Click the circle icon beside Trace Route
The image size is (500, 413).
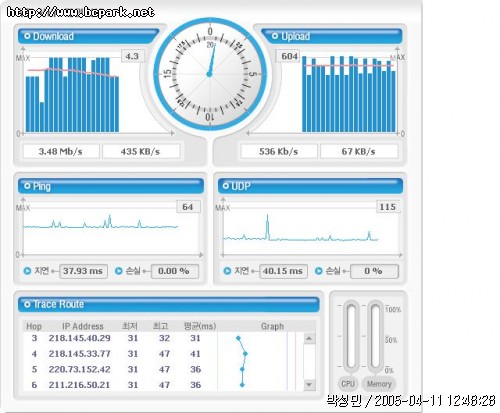[27, 304]
